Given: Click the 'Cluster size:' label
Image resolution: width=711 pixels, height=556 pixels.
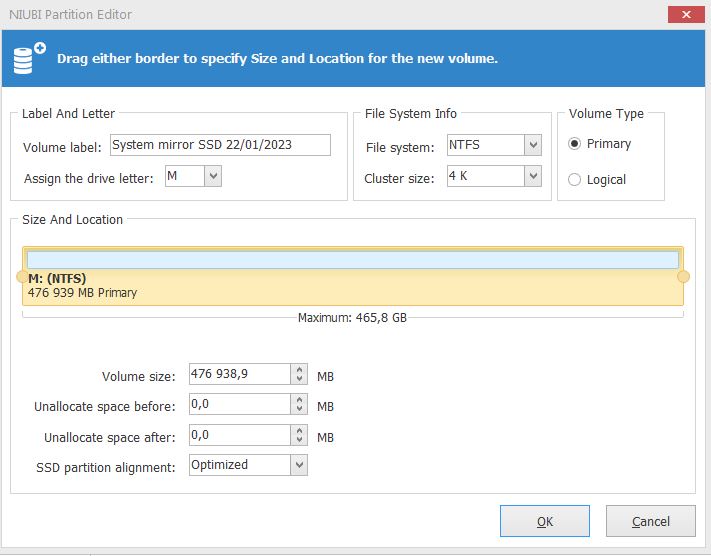Looking at the screenshot, I should (x=399, y=179).
